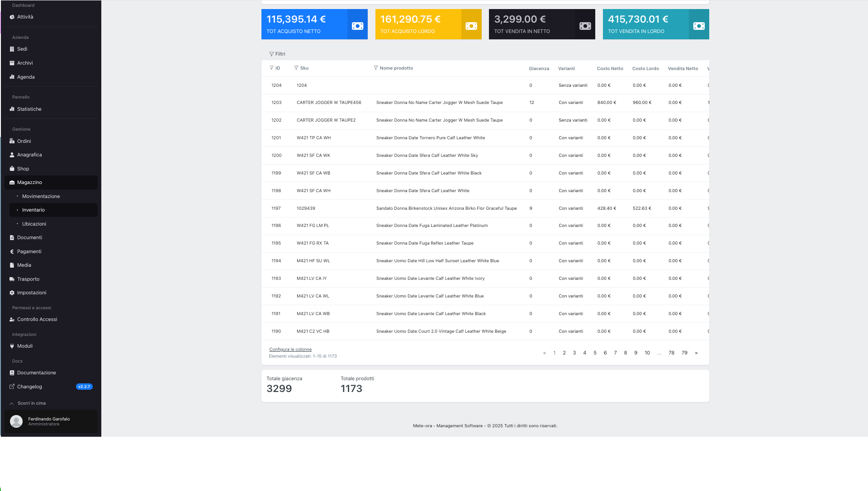Click the ID column filter icon
868x491 pixels.
pyautogui.click(x=271, y=68)
